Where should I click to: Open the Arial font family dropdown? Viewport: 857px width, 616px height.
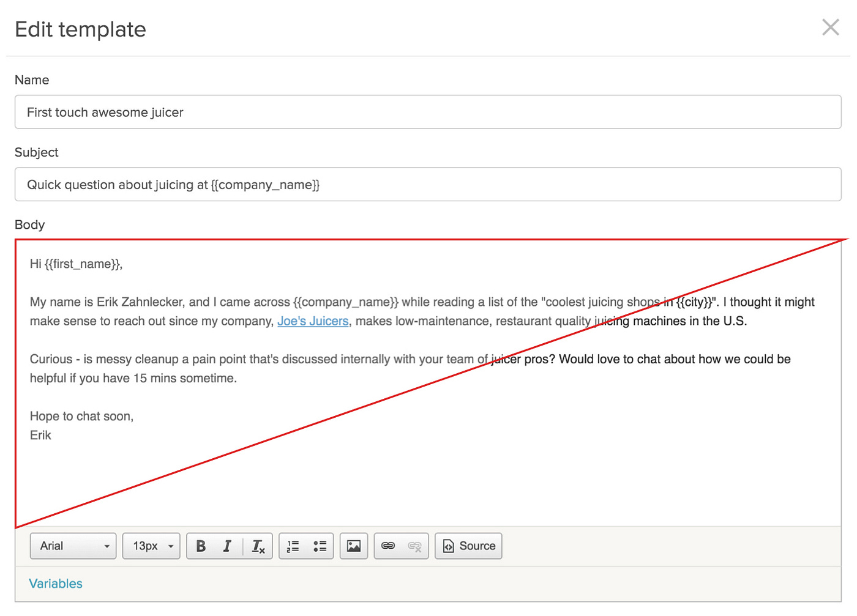(x=73, y=546)
